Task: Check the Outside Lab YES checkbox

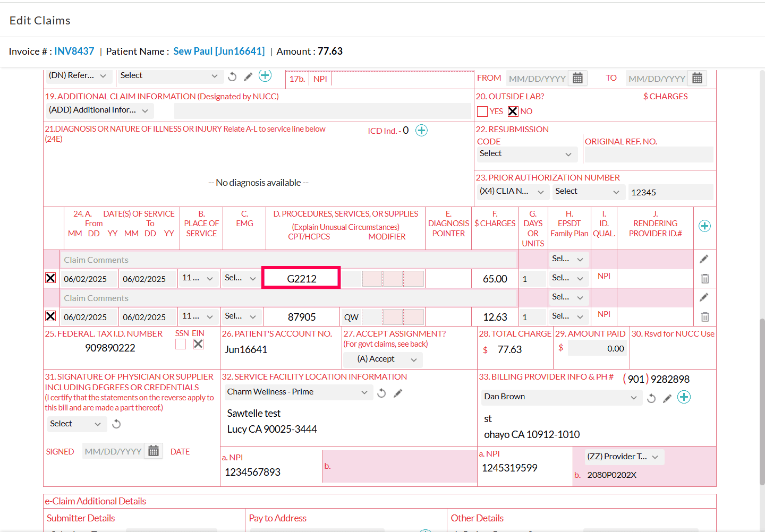Action: point(482,111)
